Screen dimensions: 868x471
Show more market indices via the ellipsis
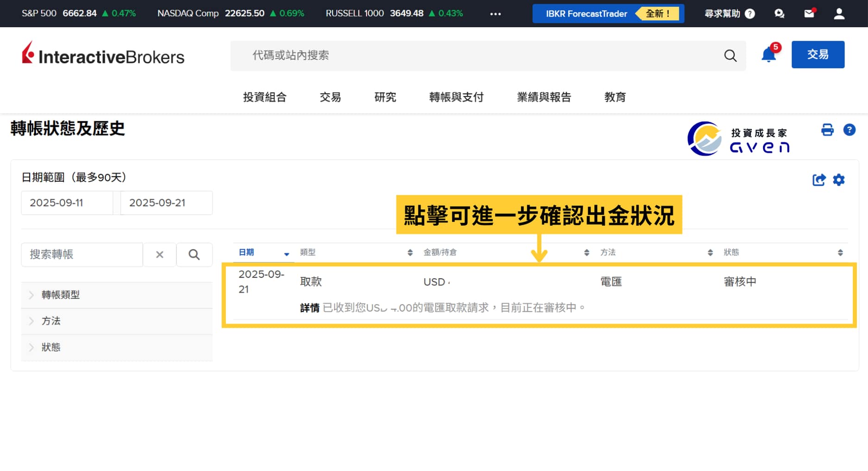495,14
